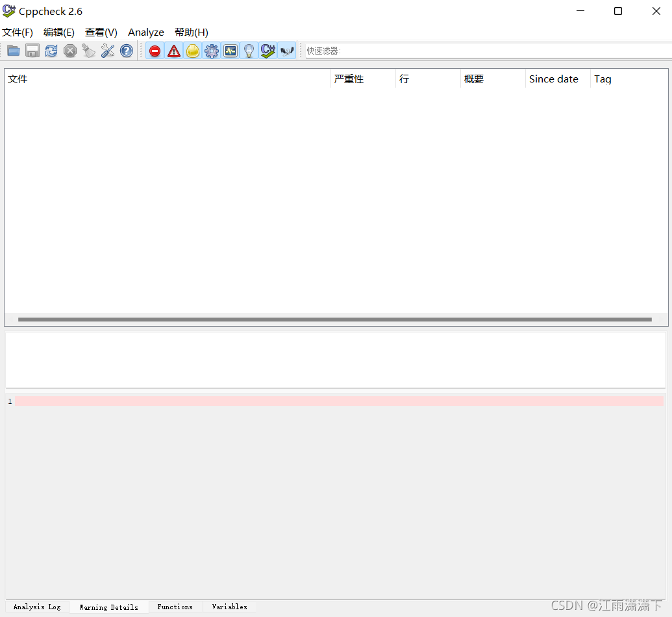Click the Cppcheck title bar logo icon
Screen dimensions: 672x617
click(x=9, y=11)
